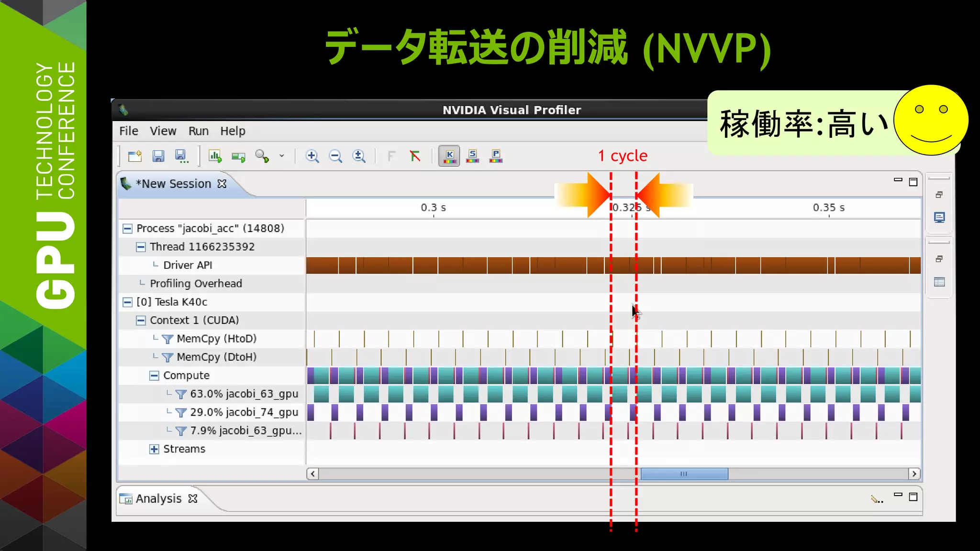980x551 pixels.
Task: Click the configure metrics search icon
Action: pos(262,156)
